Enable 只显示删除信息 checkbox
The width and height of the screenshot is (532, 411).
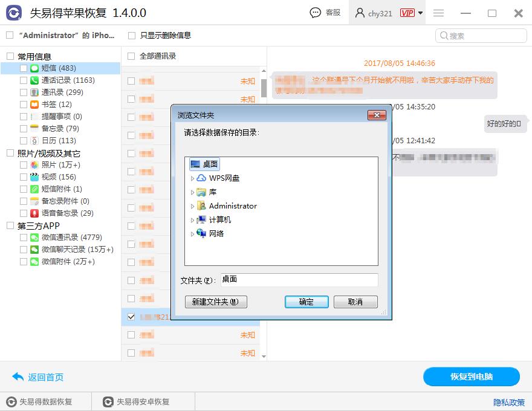pyautogui.click(x=132, y=35)
